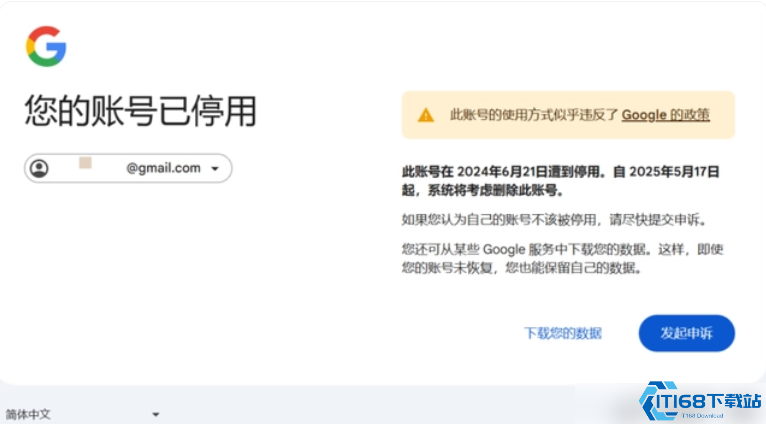
Task: Click the orange warning triangle icon
Action: pos(426,115)
